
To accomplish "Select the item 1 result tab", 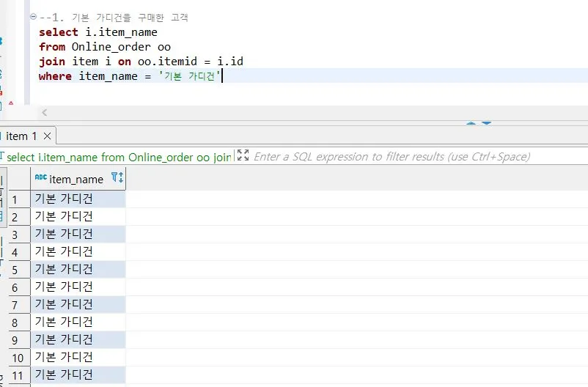I will point(21,136).
